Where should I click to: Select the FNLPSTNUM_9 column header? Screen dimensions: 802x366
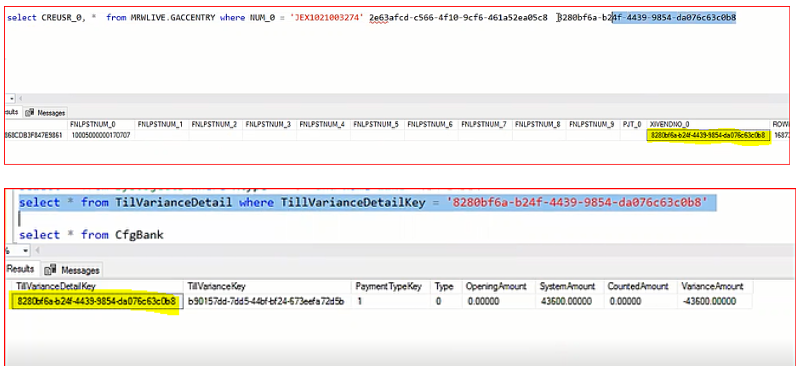(x=593, y=125)
